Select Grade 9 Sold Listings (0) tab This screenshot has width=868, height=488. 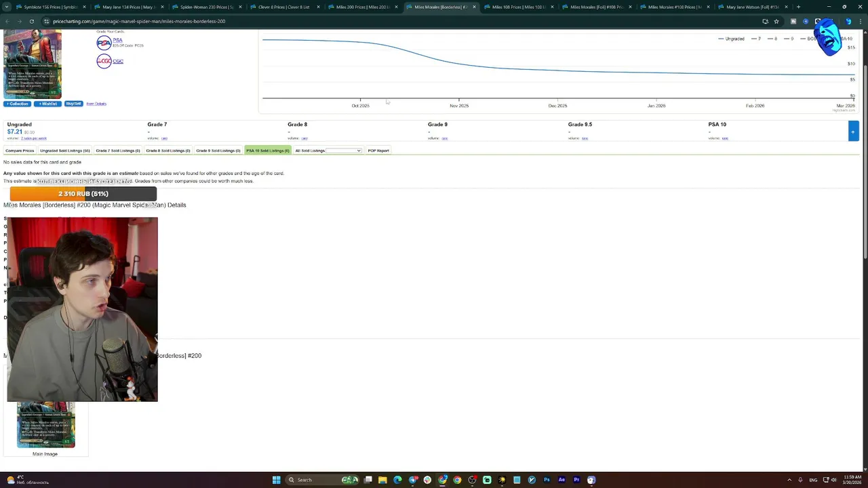[x=218, y=150]
